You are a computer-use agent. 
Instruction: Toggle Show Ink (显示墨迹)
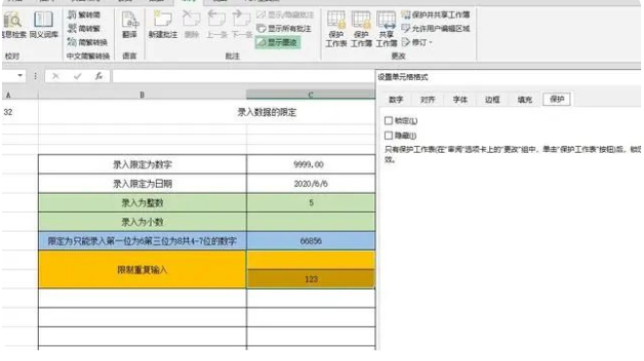278,42
